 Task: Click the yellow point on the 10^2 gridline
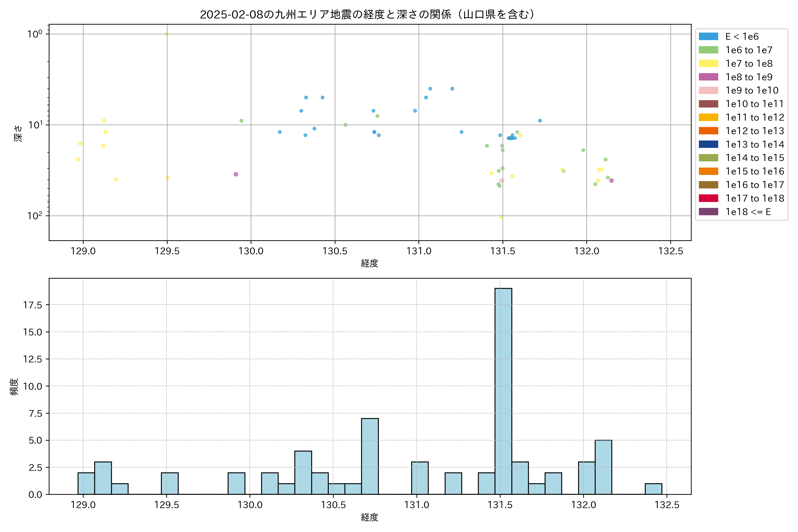tap(501, 217)
